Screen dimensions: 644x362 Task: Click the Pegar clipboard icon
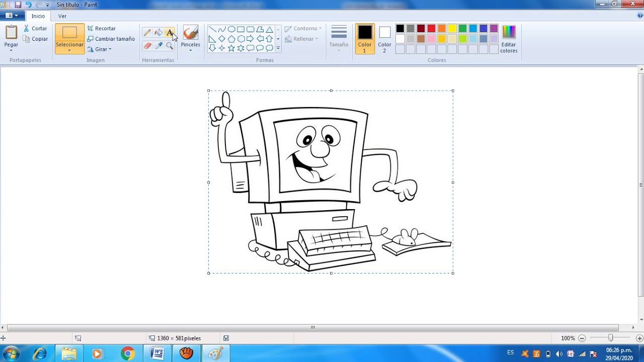pos(11,32)
